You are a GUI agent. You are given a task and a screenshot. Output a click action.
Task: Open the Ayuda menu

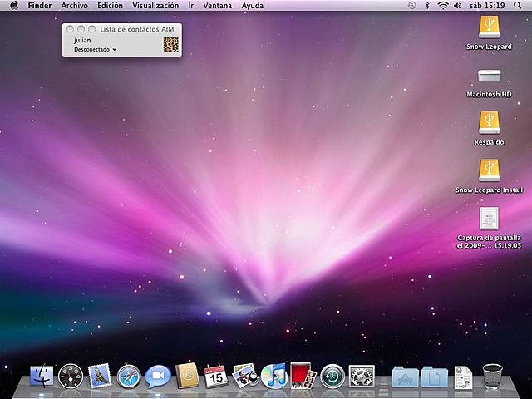point(253,6)
